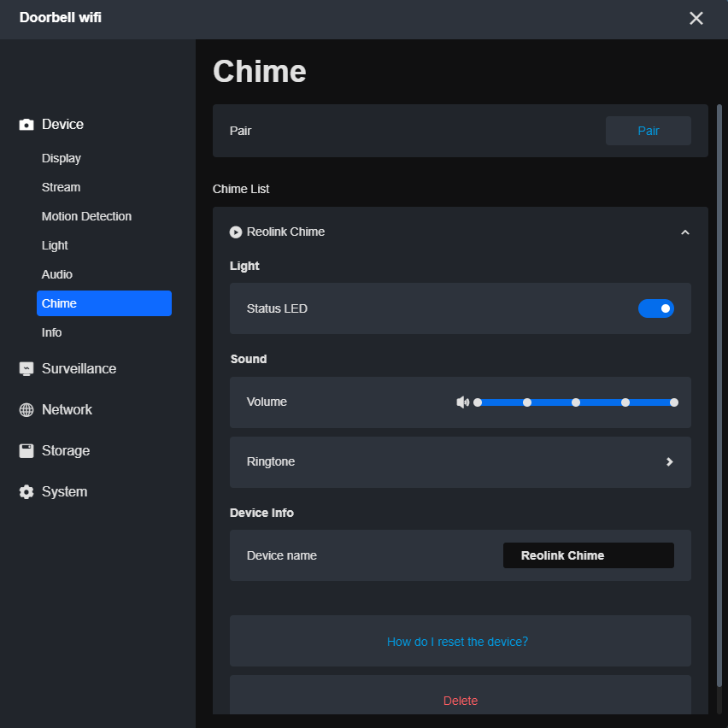Open 'How do I reset the device?' link
Image resolution: width=728 pixels, height=728 pixels.
tap(457, 642)
